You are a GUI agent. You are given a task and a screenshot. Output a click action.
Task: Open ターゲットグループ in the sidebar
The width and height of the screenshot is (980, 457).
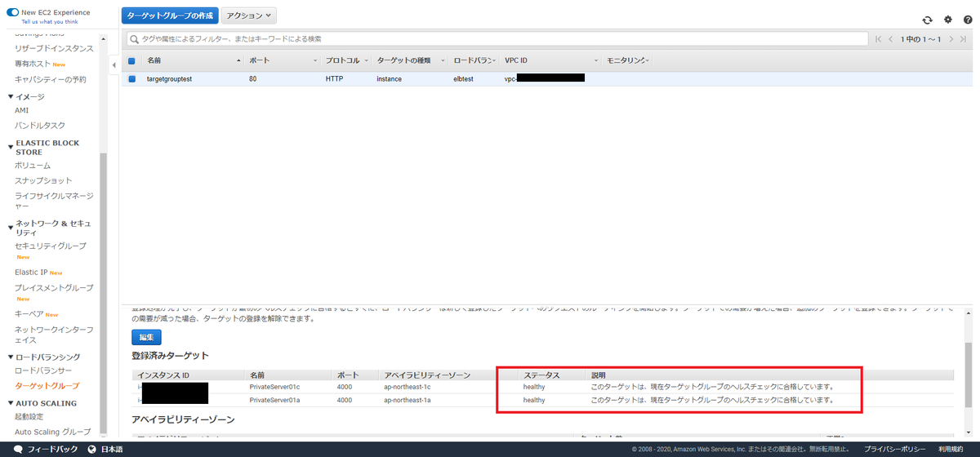[x=47, y=386]
